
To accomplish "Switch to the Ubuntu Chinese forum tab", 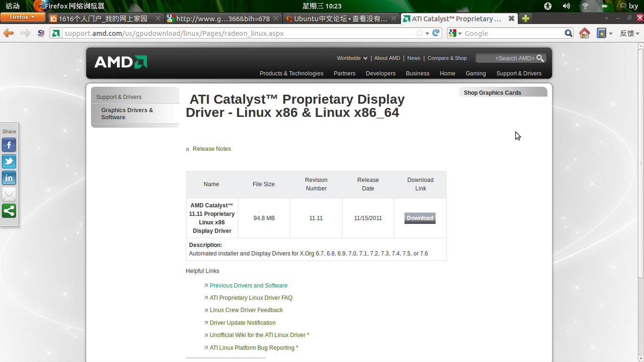I will [341, 18].
